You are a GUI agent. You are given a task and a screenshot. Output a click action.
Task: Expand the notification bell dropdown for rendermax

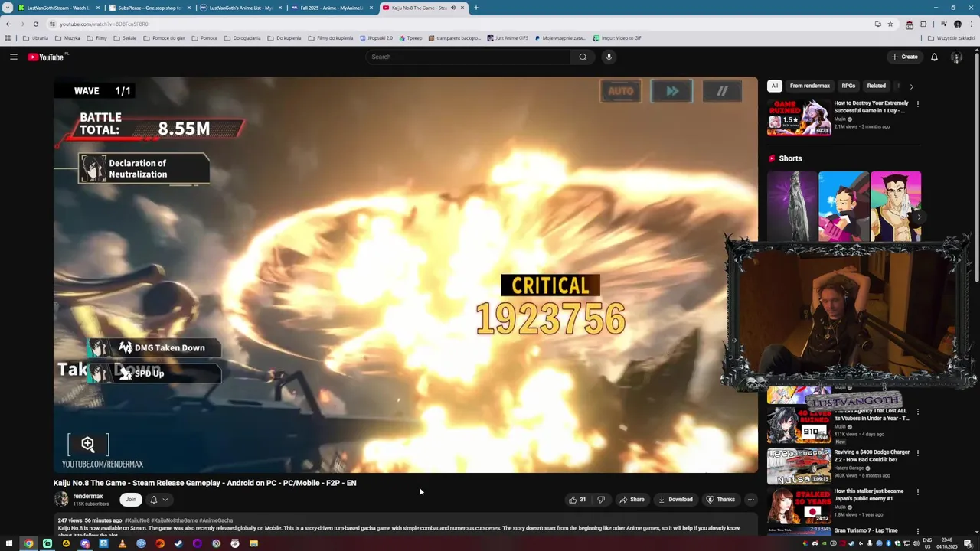[x=165, y=500]
